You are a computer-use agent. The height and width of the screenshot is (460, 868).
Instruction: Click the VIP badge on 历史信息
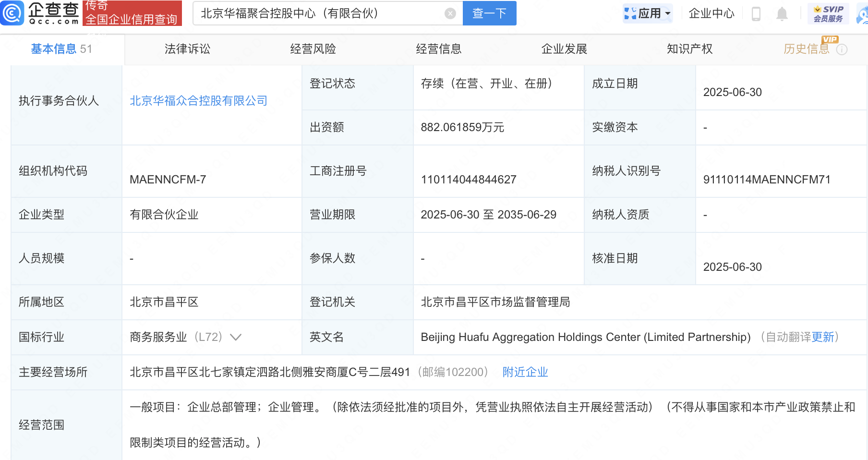(x=830, y=40)
